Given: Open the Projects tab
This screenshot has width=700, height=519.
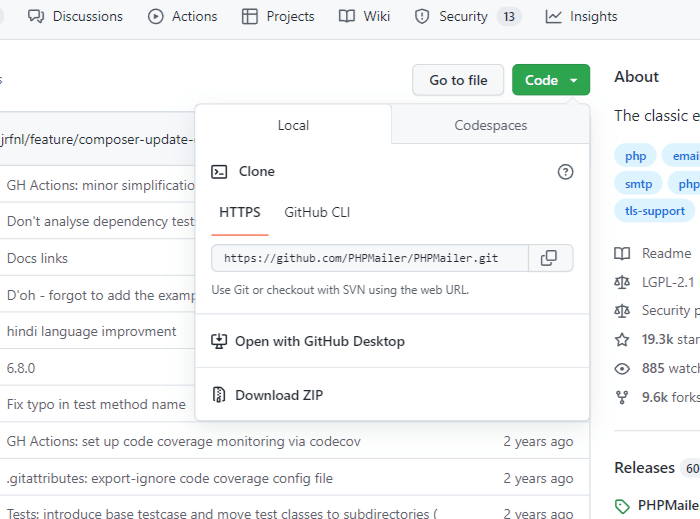Looking at the screenshot, I should (278, 17).
